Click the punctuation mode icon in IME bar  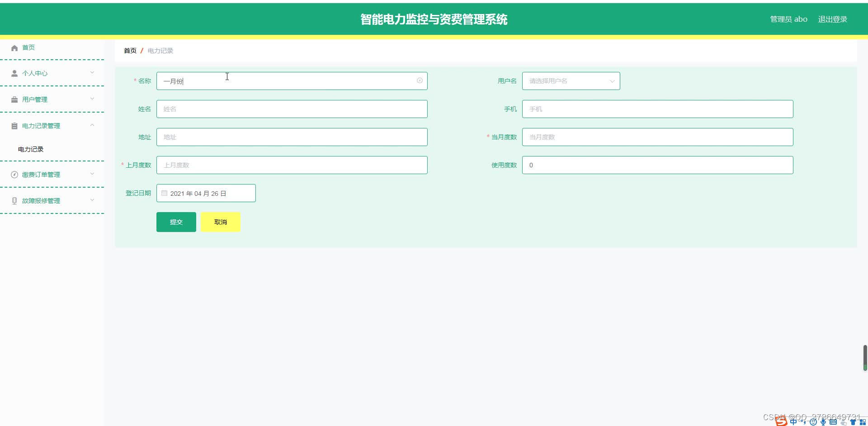pos(803,421)
